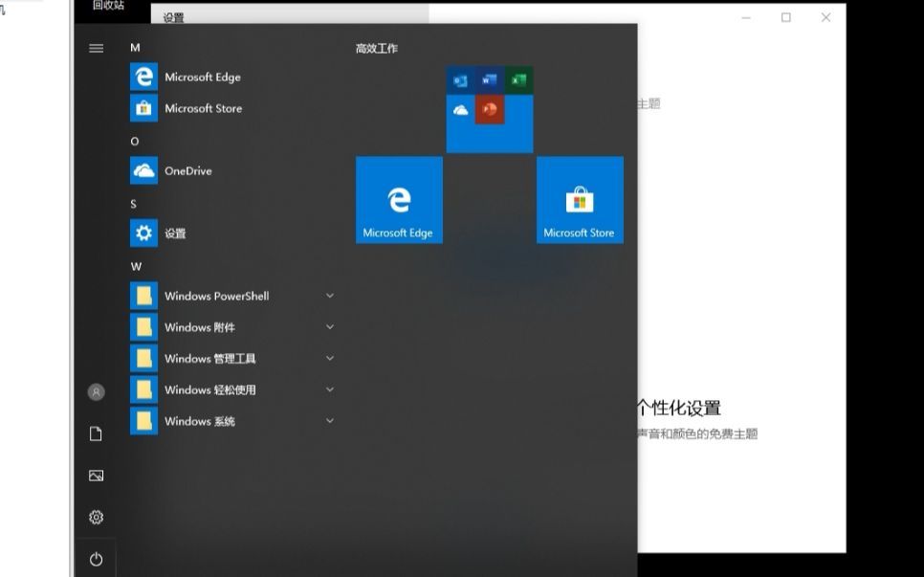Minimize the 设置 window
The height and width of the screenshot is (577, 924).
[746, 17]
